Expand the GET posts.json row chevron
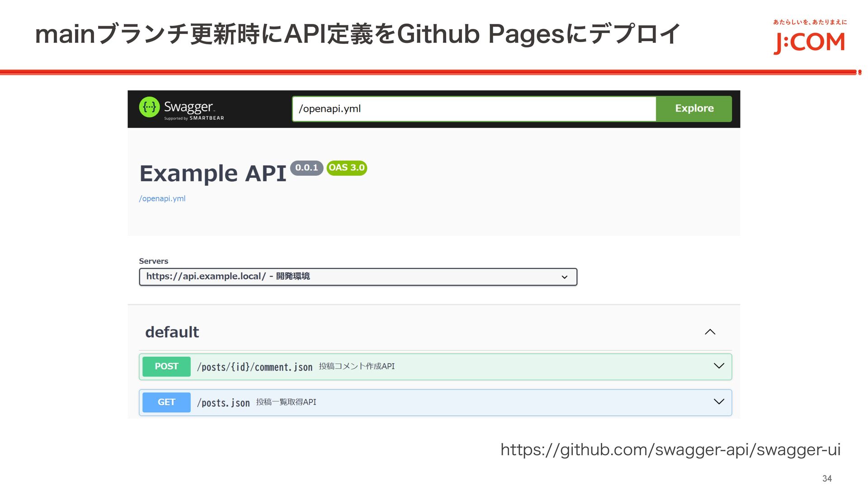This screenshot has height=488, width=868. [719, 402]
